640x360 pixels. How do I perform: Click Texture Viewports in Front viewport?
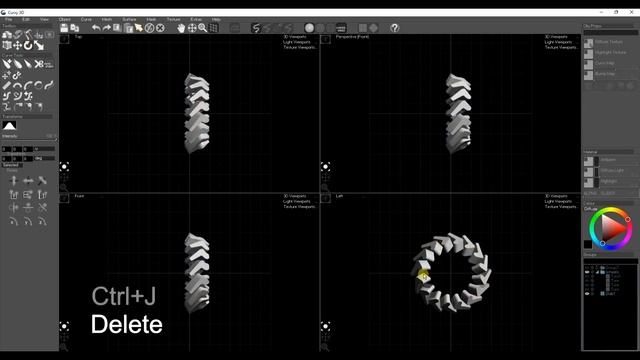coord(300,207)
